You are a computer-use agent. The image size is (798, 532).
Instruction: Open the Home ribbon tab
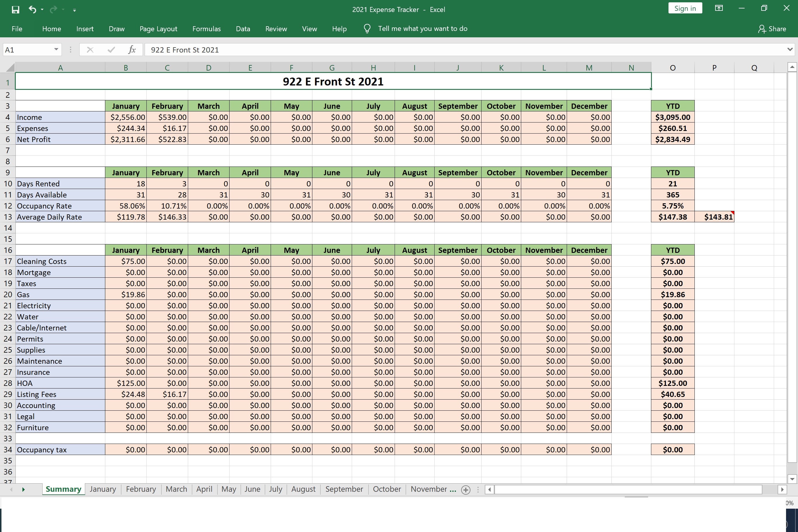52,29
